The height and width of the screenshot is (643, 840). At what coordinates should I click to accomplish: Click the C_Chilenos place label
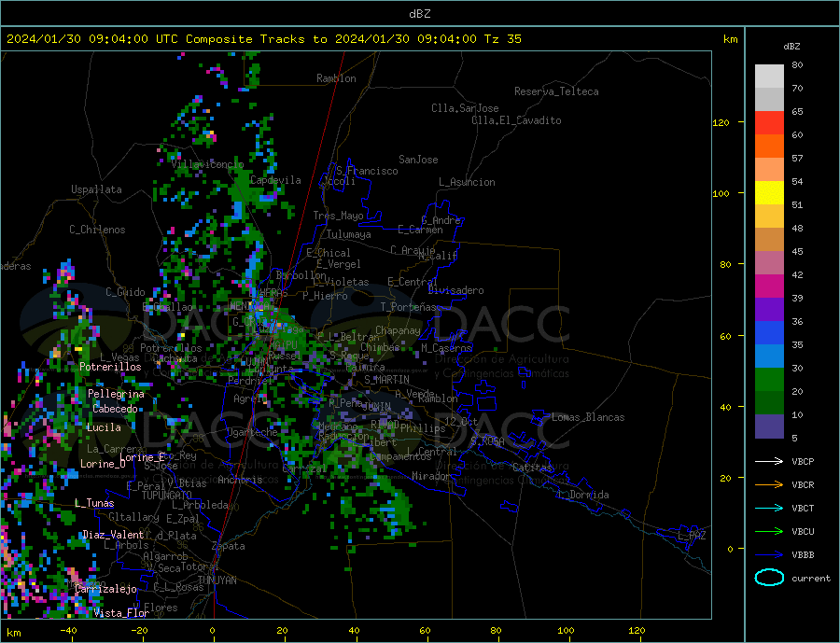click(97, 230)
